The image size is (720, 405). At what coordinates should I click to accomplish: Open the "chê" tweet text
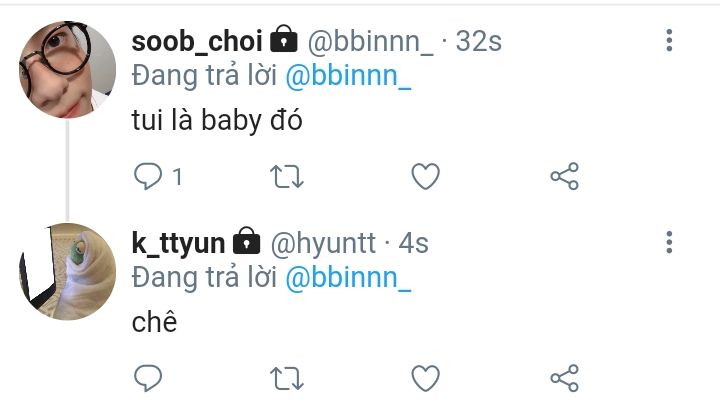[154, 324]
